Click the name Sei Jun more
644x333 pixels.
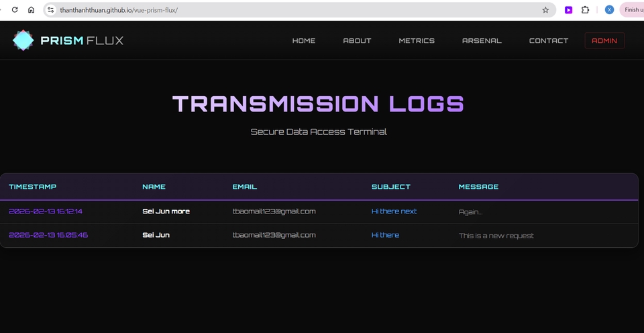point(166,211)
